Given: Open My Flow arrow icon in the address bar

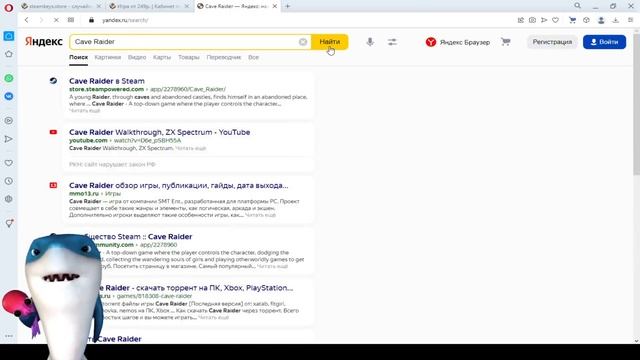Looking at the screenshot, I should click(544, 20).
